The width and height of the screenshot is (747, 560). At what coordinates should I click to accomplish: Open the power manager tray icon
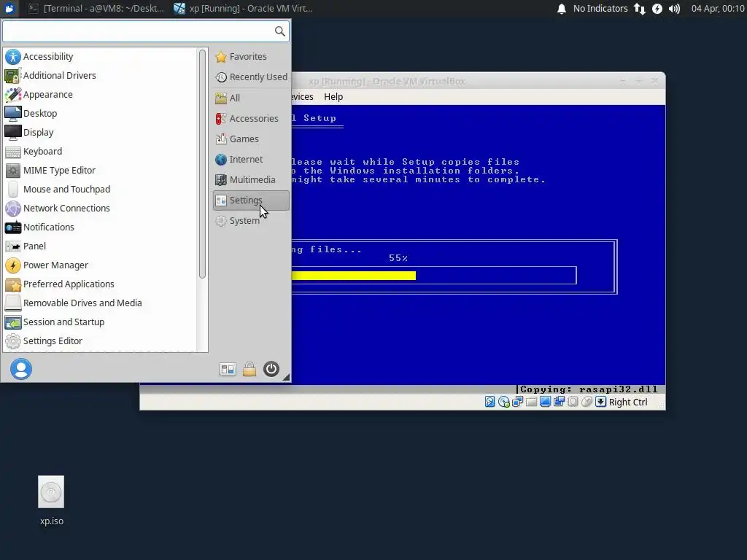[x=657, y=9]
